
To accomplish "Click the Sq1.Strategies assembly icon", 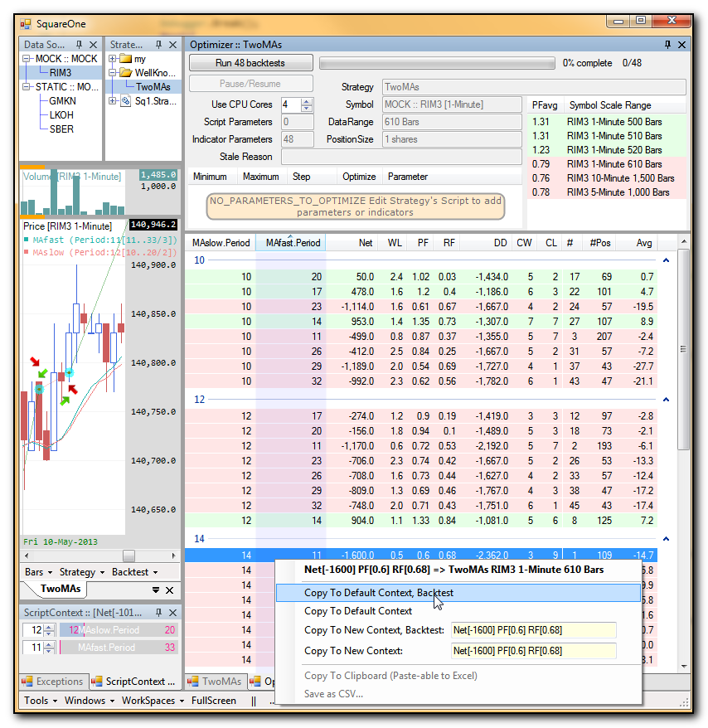I will tap(125, 101).
